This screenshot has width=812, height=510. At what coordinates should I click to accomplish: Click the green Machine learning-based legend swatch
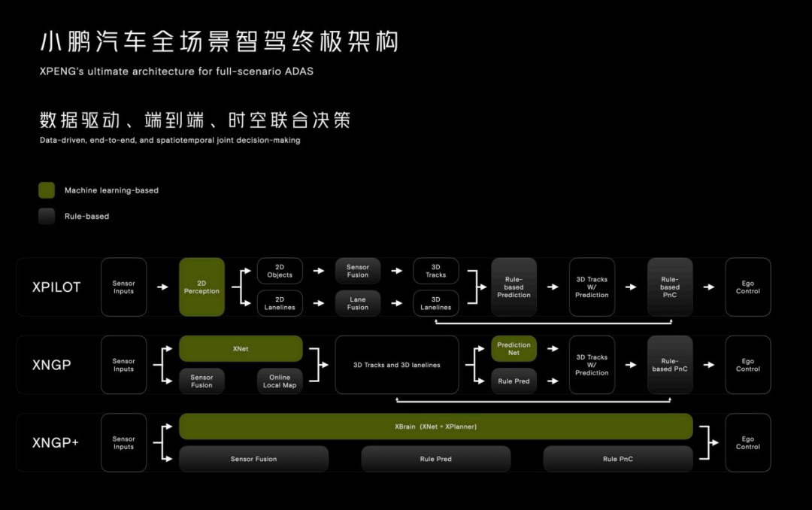(47, 190)
